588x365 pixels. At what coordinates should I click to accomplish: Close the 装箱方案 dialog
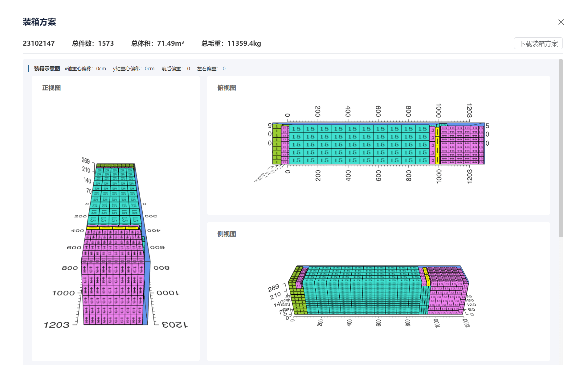(x=561, y=22)
